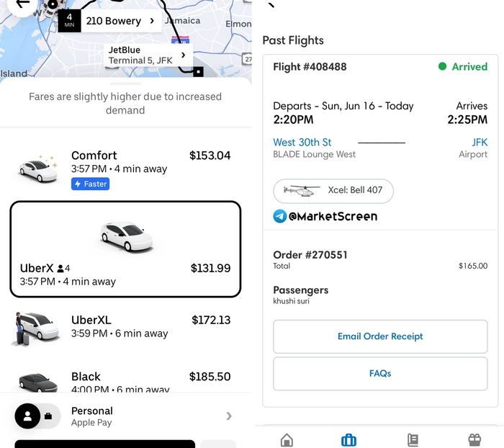Image resolution: width=504 pixels, height=448 pixels.
Task: Expand the 210 Bowery pickup chevron
Action: pyautogui.click(x=152, y=21)
